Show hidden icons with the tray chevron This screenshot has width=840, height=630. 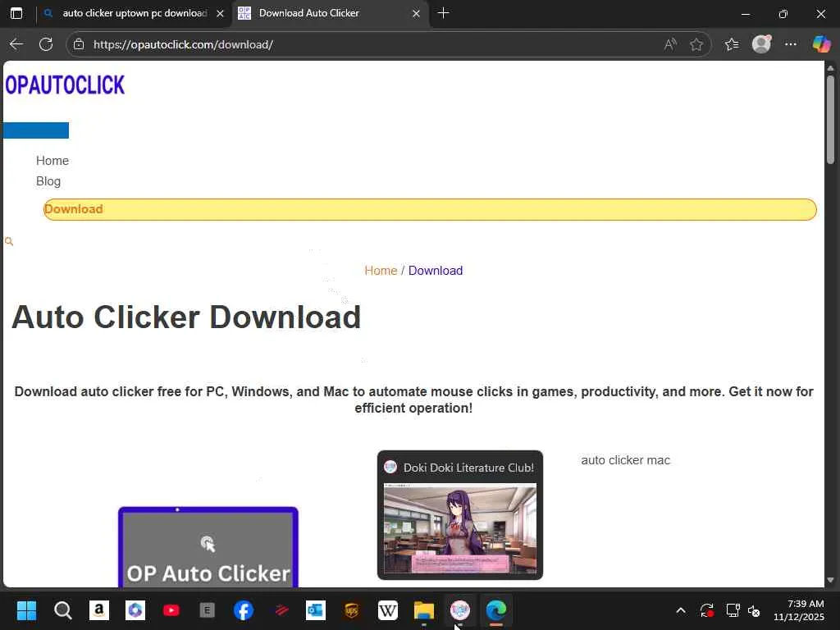tap(680, 610)
